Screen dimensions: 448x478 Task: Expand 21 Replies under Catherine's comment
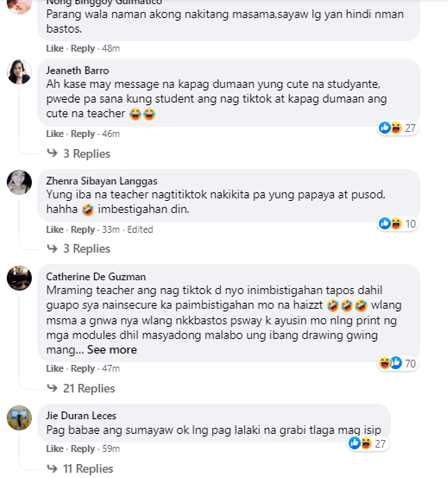(81, 388)
